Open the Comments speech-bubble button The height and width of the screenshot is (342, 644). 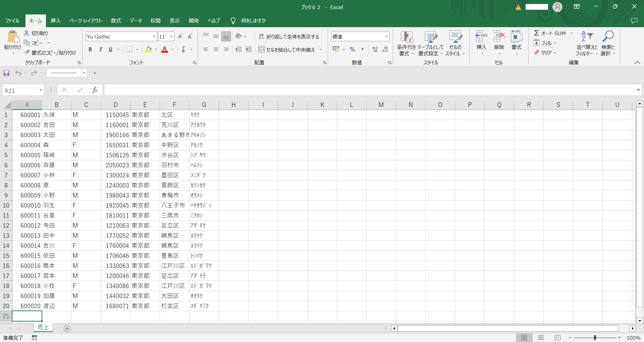[634, 20]
